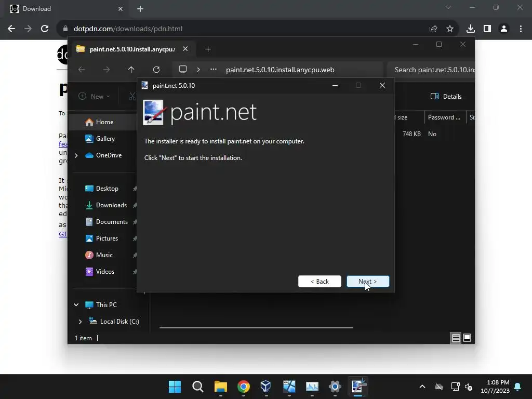Open Chrome tab search chevron
532x399 pixels.
click(448, 7)
